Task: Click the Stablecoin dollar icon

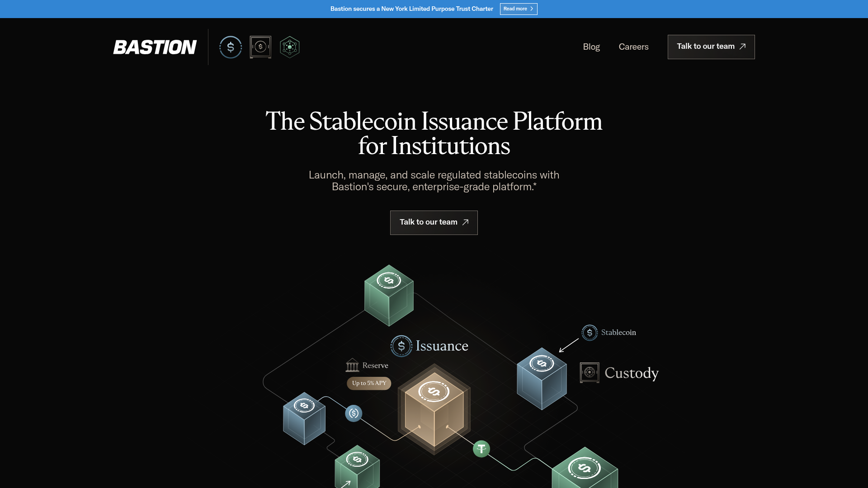Action: click(590, 333)
